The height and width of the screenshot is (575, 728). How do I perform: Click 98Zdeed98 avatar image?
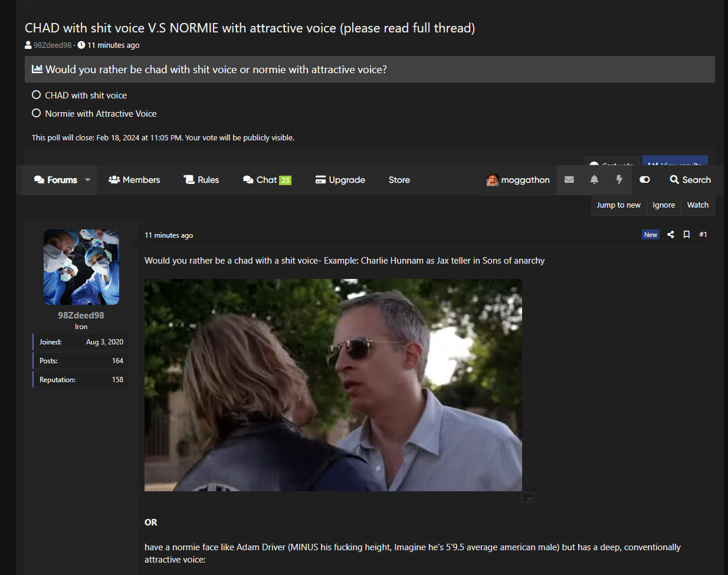tap(81, 267)
